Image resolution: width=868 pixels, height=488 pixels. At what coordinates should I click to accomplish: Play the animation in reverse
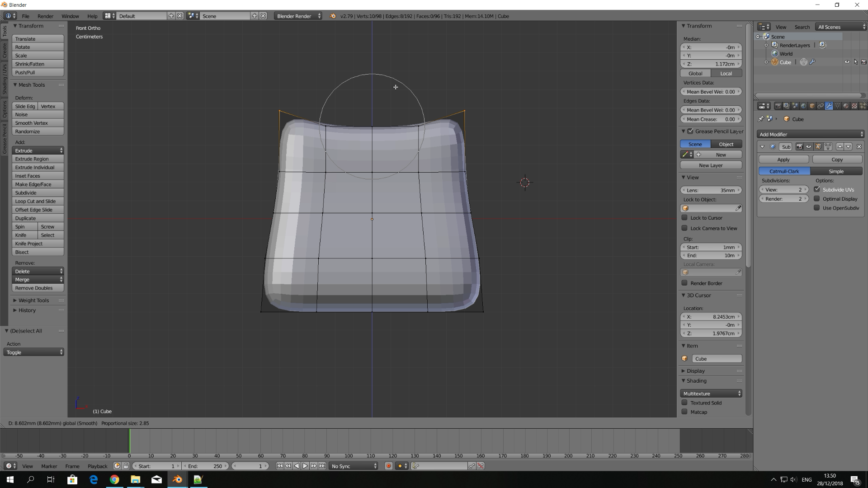[x=297, y=466]
